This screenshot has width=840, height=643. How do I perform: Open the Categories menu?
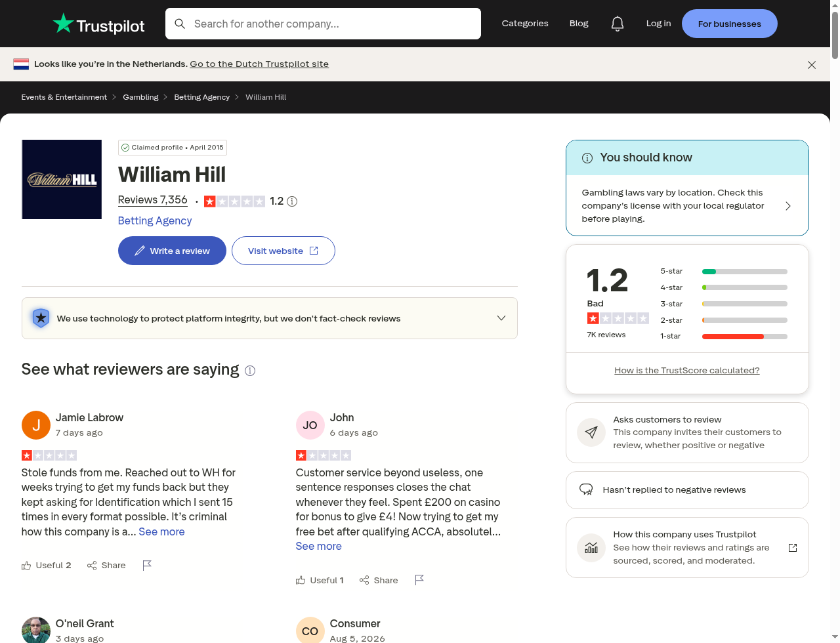[525, 24]
